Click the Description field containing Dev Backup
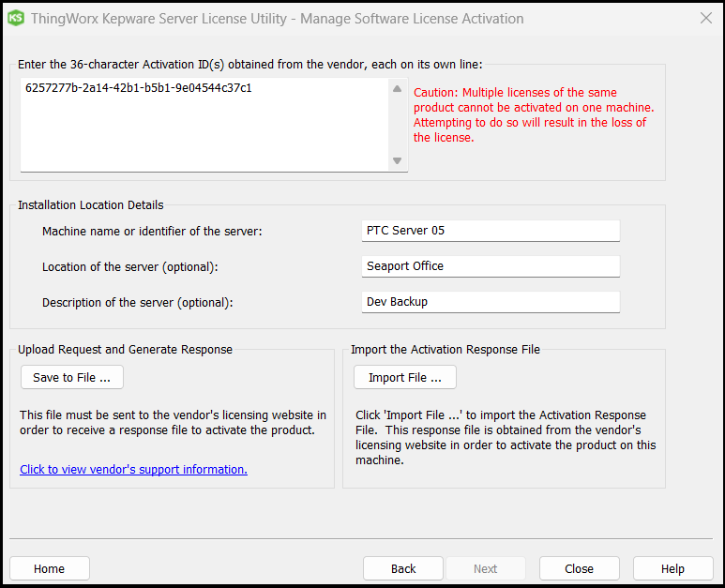Viewport: 725px width, 588px height. 490,302
